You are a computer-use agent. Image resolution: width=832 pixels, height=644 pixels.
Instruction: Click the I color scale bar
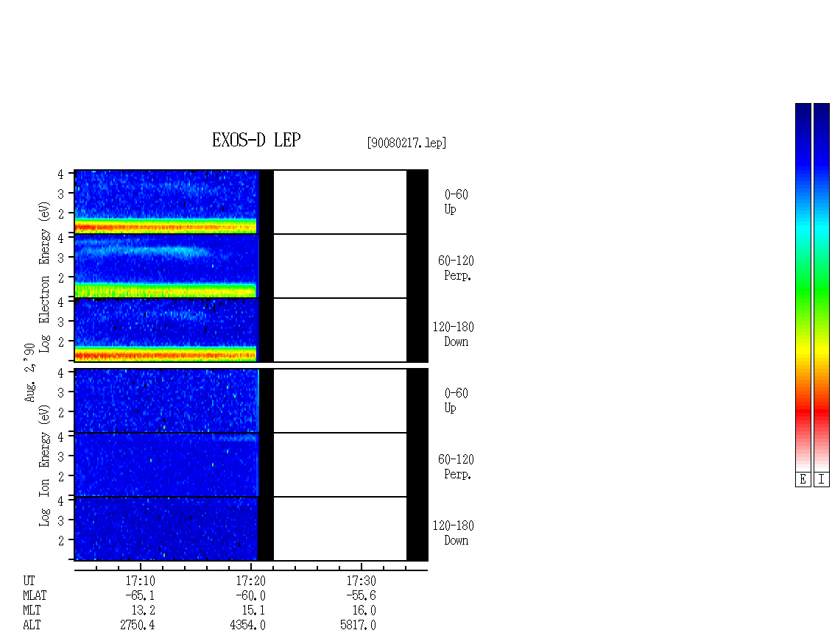822,286
